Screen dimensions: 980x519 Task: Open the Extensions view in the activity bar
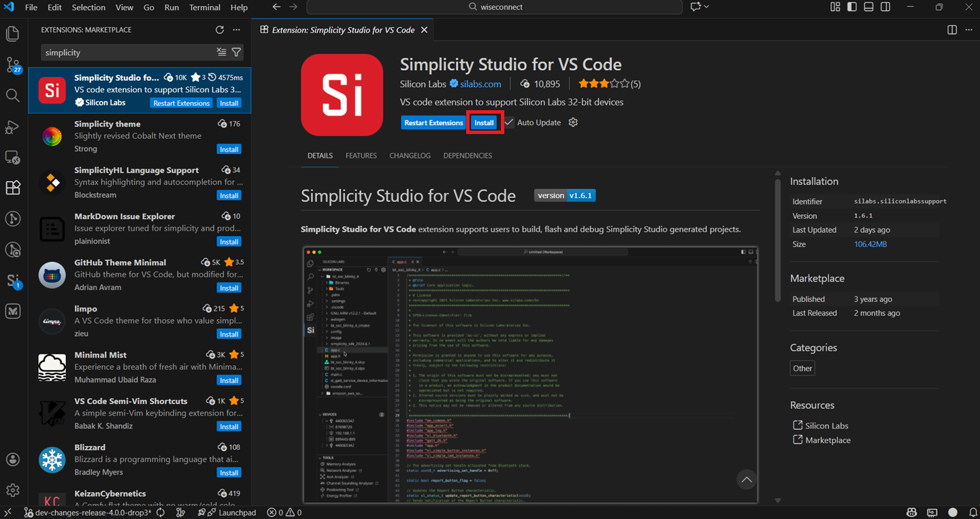click(12, 188)
